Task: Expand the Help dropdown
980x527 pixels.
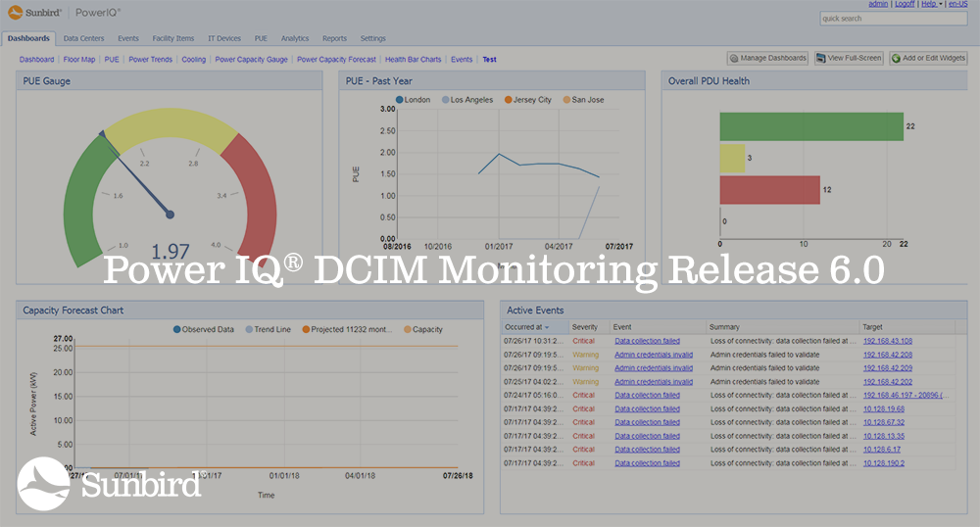Action: coord(931,4)
